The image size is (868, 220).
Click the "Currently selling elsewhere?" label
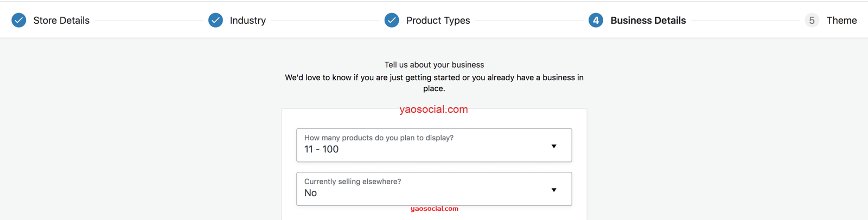point(353,182)
